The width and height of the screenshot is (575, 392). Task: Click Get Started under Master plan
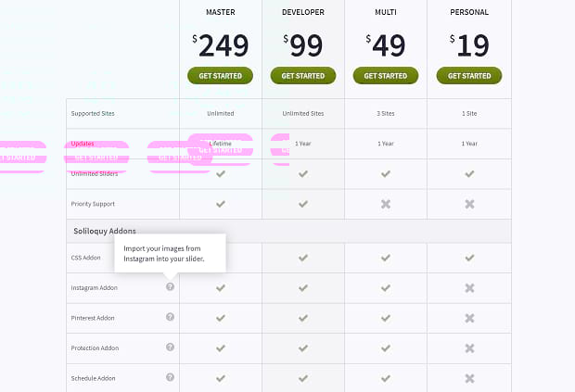coord(220,76)
